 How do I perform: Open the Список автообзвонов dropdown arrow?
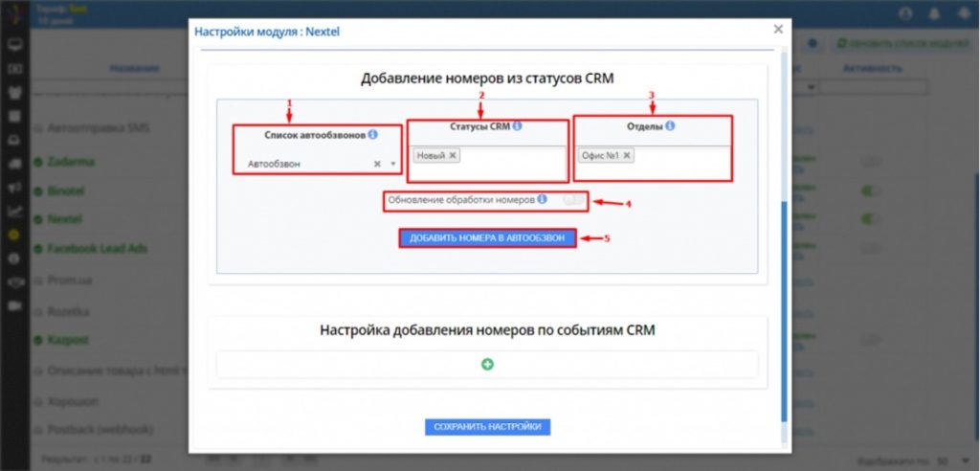tap(393, 164)
